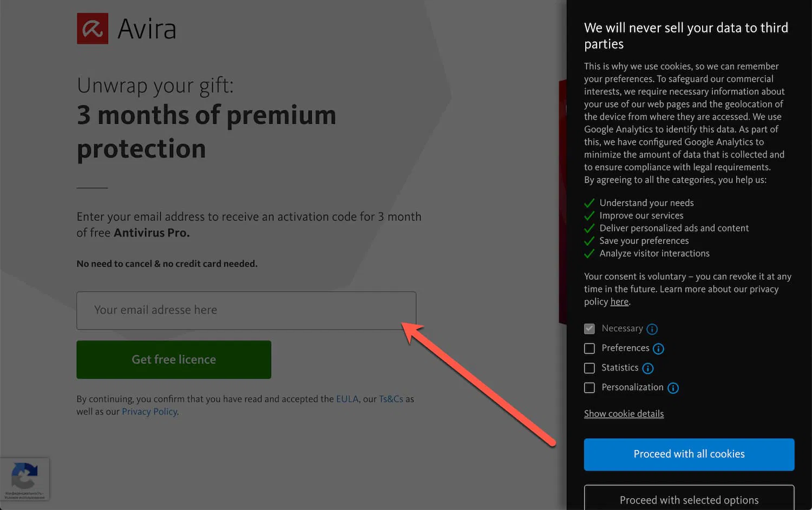Click the Avira wordmark text

(147, 29)
